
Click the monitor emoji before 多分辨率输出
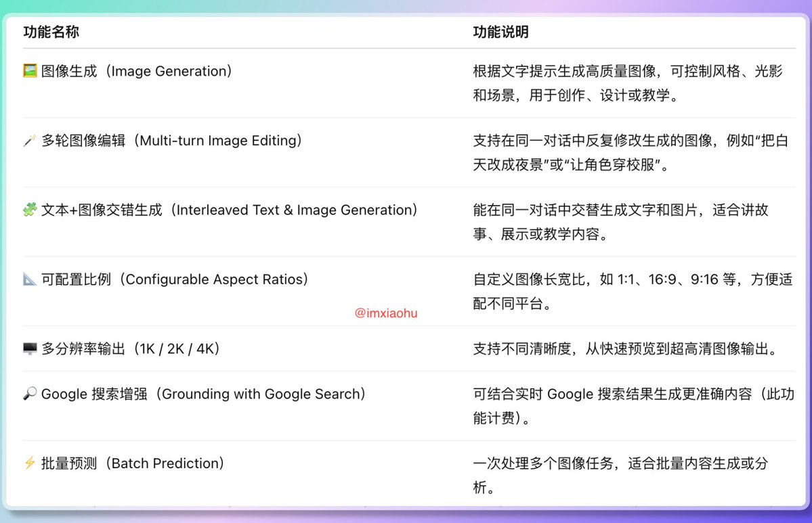30,348
